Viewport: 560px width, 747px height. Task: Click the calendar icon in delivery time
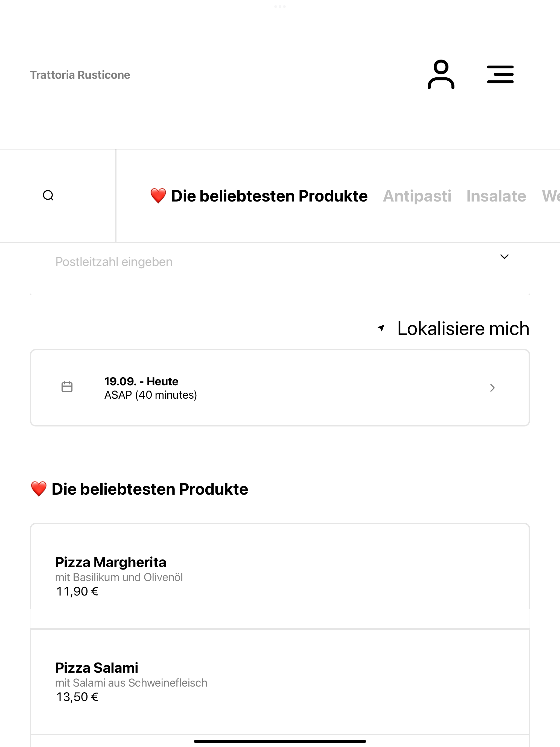[67, 387]
